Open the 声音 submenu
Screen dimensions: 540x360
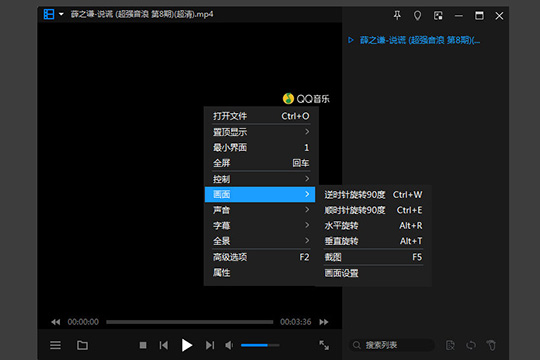point(260,210)
